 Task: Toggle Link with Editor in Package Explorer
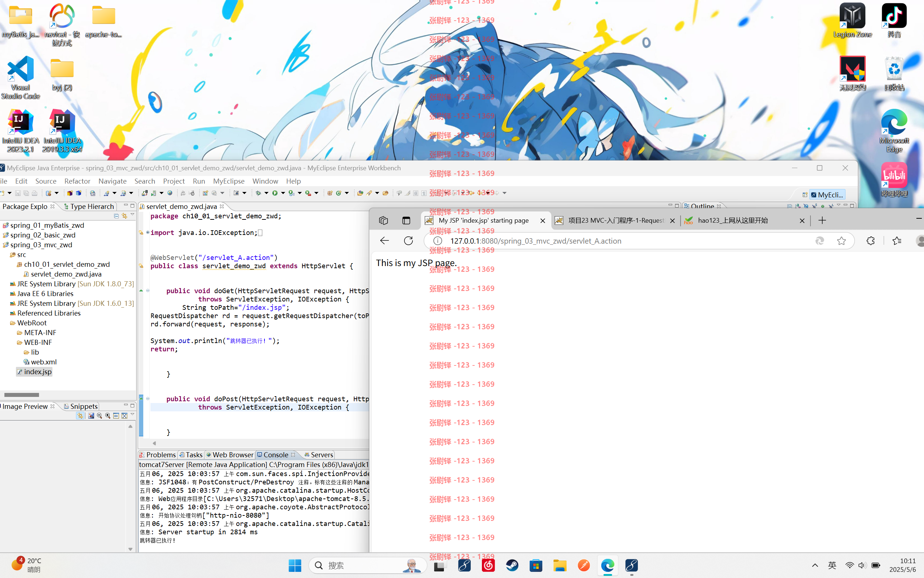coord(124,216)
